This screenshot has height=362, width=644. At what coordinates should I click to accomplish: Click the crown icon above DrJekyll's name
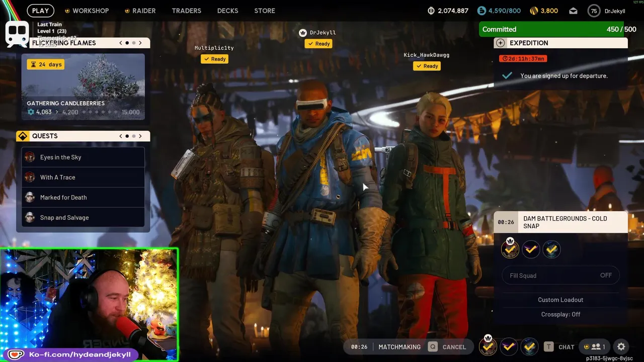[x=303, y=33]
